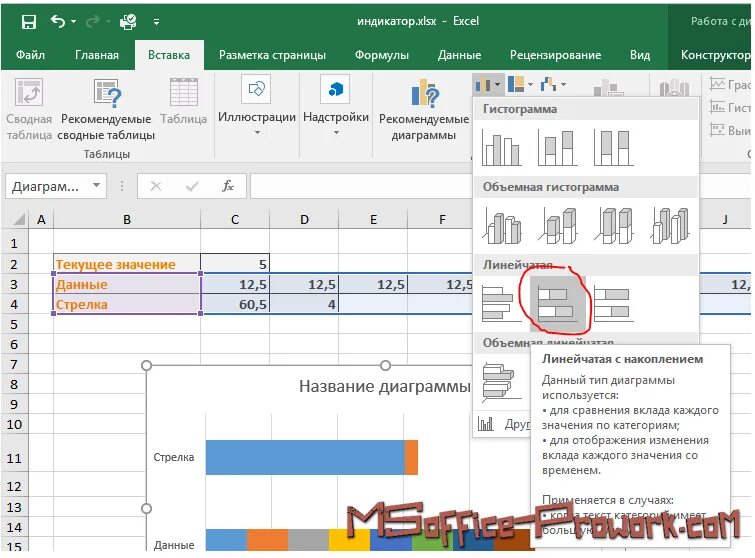Open Рекомендуемые сводные таблицы

coord(106,109)
